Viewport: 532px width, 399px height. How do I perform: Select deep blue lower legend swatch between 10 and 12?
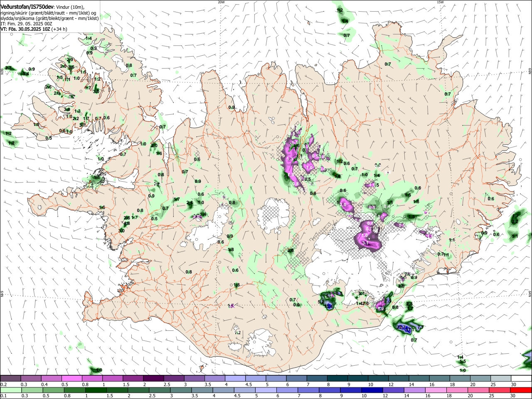coord(371,390)
